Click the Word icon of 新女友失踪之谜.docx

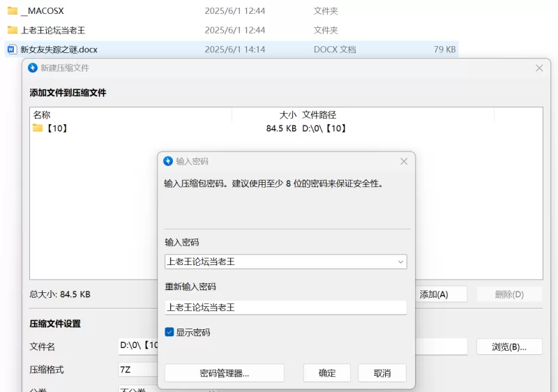[x=12, y=49]
